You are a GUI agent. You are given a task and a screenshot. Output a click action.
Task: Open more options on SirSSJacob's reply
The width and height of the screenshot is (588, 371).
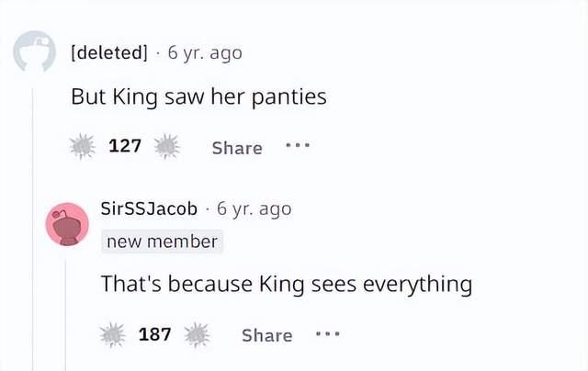(x=328, y=335)
